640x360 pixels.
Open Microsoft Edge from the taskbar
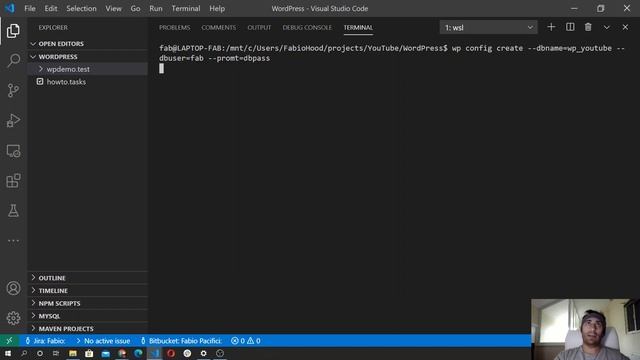pyautogui.click(x=138, y=353)
